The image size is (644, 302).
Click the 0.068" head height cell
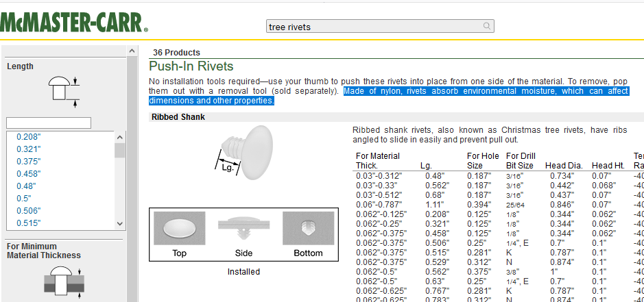tap(604, 185)
